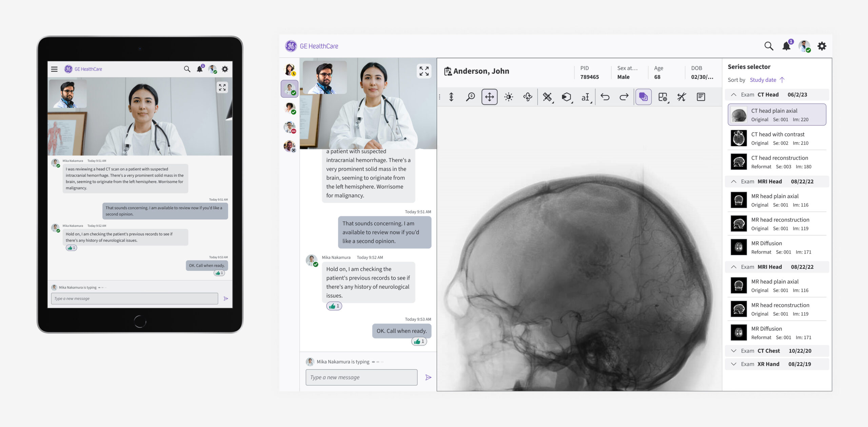Select the top contact avatar with yellow status

coord(290,70)
